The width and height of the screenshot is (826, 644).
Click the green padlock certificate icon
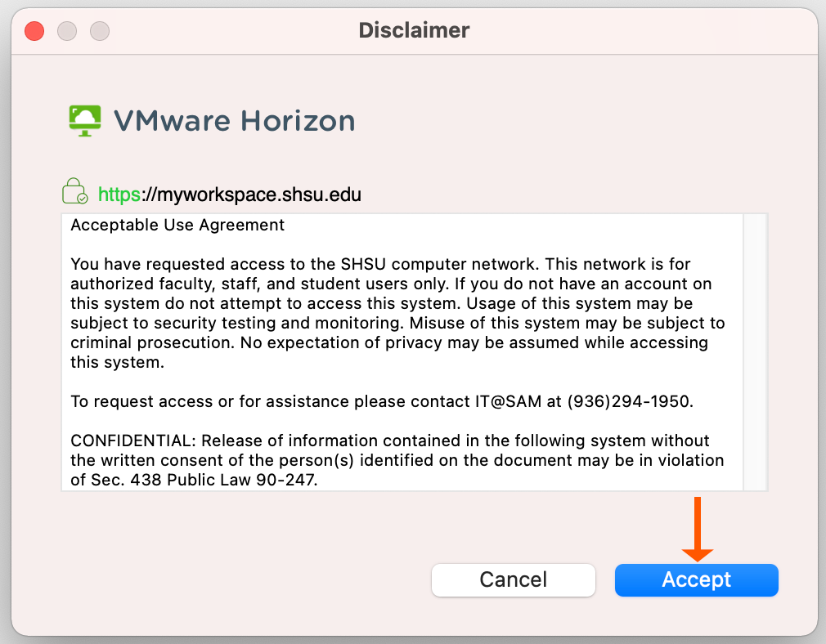click(74, 193)
